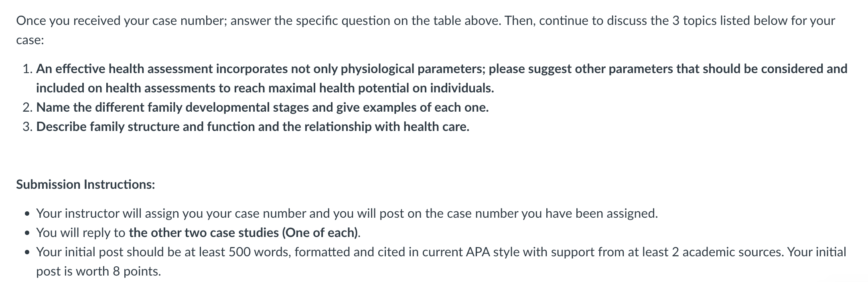The height and width of the screenshot is (282, 868).
Task: Click the first bullet point dot under Submission Instructions
Action: point(27,214)
